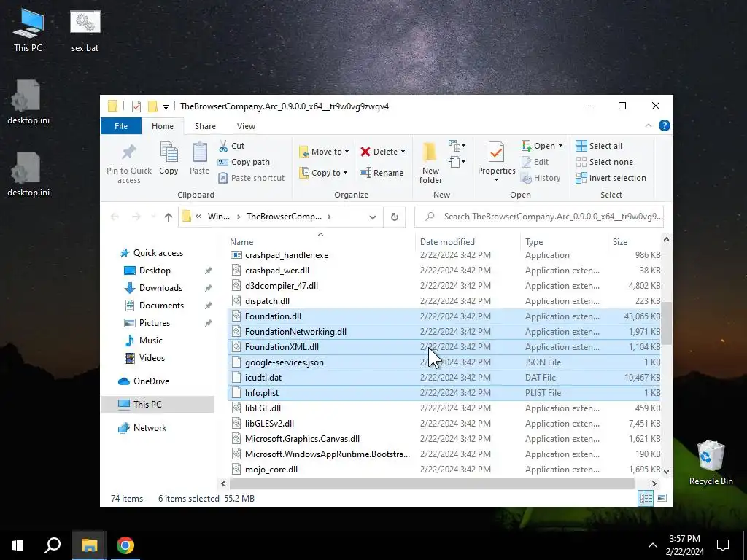
Task: Click Select none in ribbon
Action: (x=605, y=162)
